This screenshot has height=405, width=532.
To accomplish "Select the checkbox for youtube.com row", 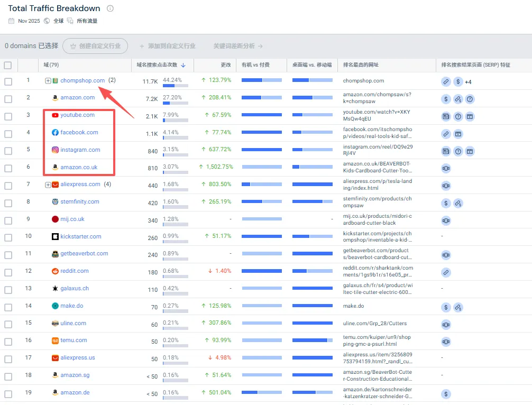I will (x=8, y=117).
